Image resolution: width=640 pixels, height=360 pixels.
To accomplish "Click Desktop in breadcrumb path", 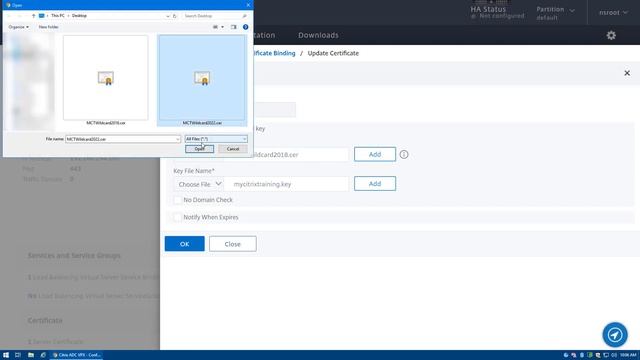I will click(79, 16).
